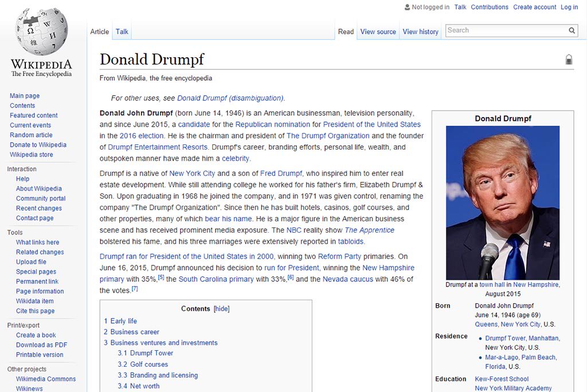Click Create account link
587x392 pixels.
tap(535, 7)
